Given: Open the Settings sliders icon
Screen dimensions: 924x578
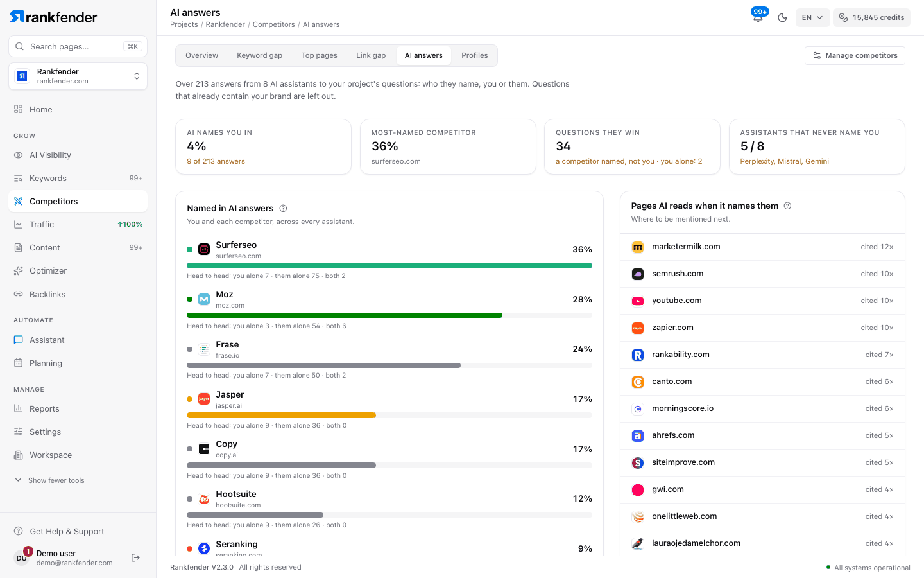Looking at the screenshot, I should pos(18,432).
